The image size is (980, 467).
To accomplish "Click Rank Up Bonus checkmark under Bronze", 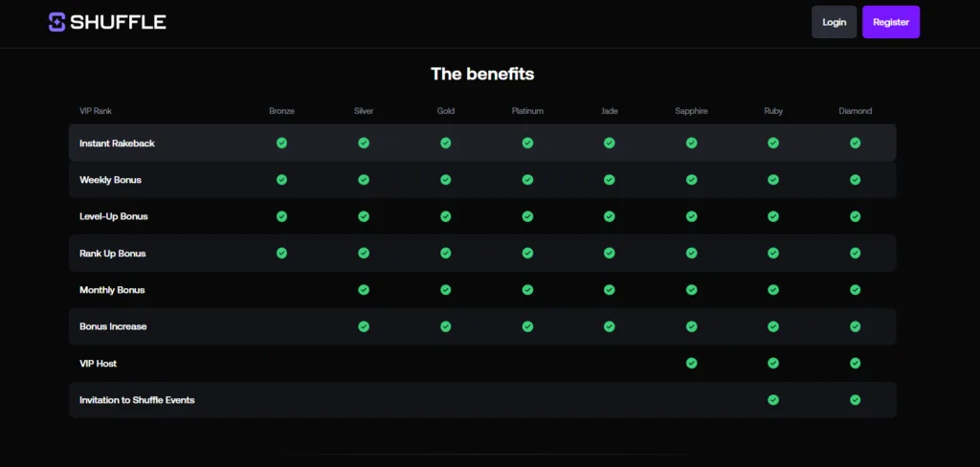I will coord(282,254).
